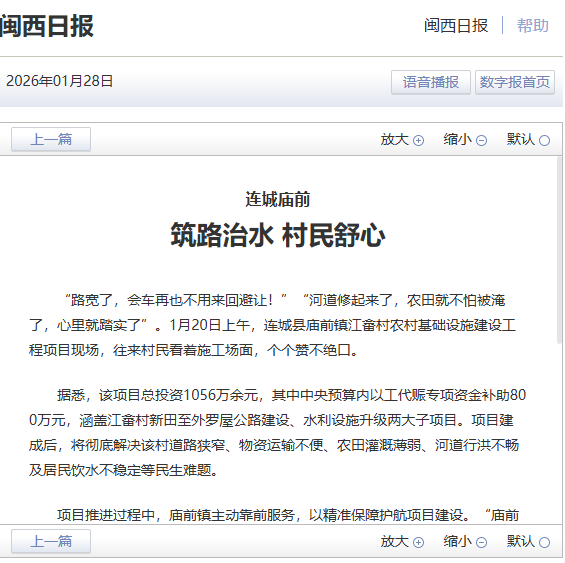Click the circle icon beside bottom 默认

click(x=544, y=542)
